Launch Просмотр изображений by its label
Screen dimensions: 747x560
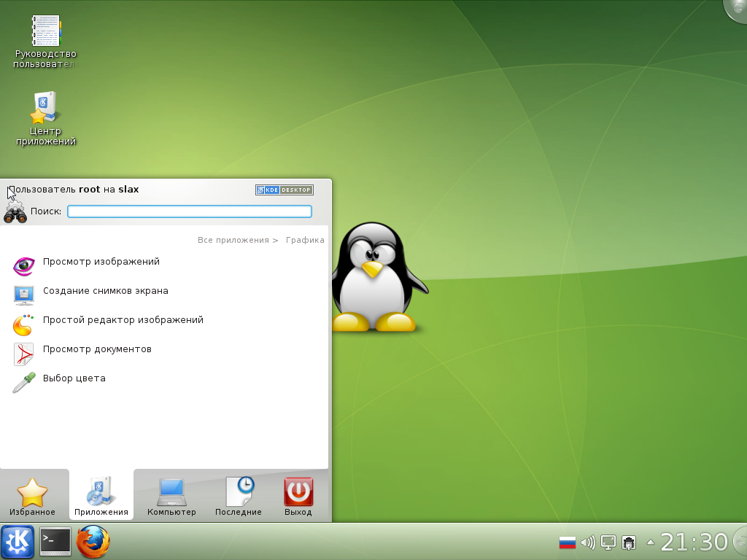point(101,262)
